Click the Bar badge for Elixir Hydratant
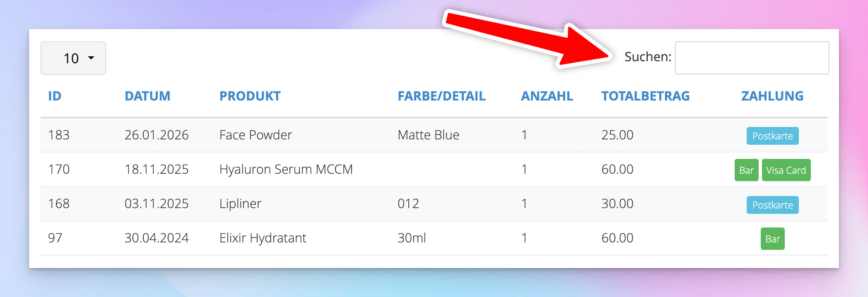Screen dimensions: 868x297 pos(772,239)
